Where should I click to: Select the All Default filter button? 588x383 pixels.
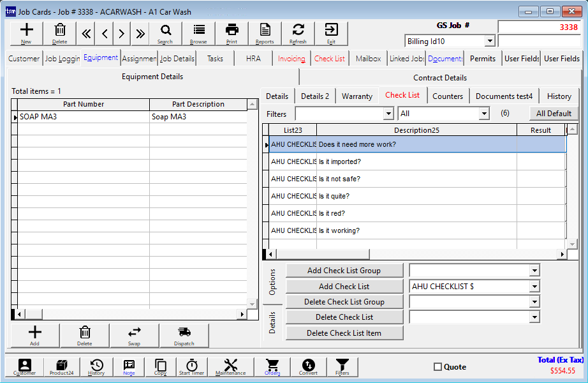[x=554, y=113]
